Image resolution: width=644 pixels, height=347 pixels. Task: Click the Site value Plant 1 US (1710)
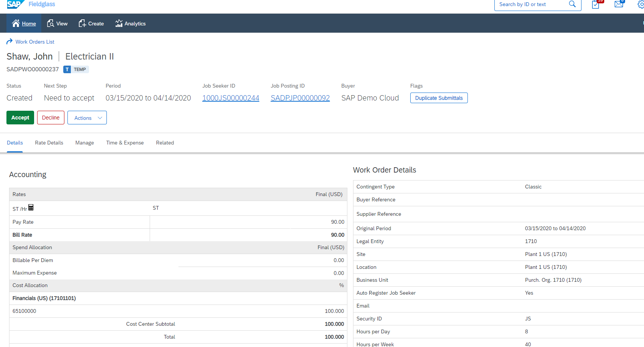point(546,254)
